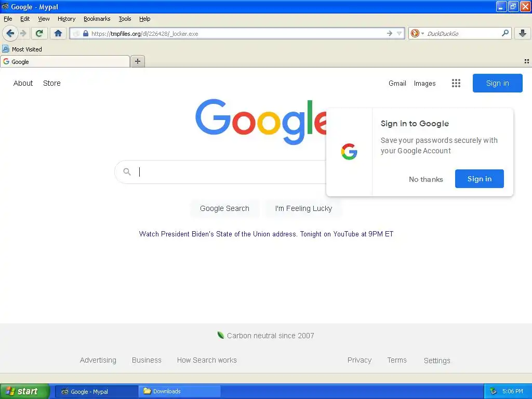The width and height of the screenshot is (532, 399).
Task: Open a new tab with the plus button
Action: [x=137, y=61]
